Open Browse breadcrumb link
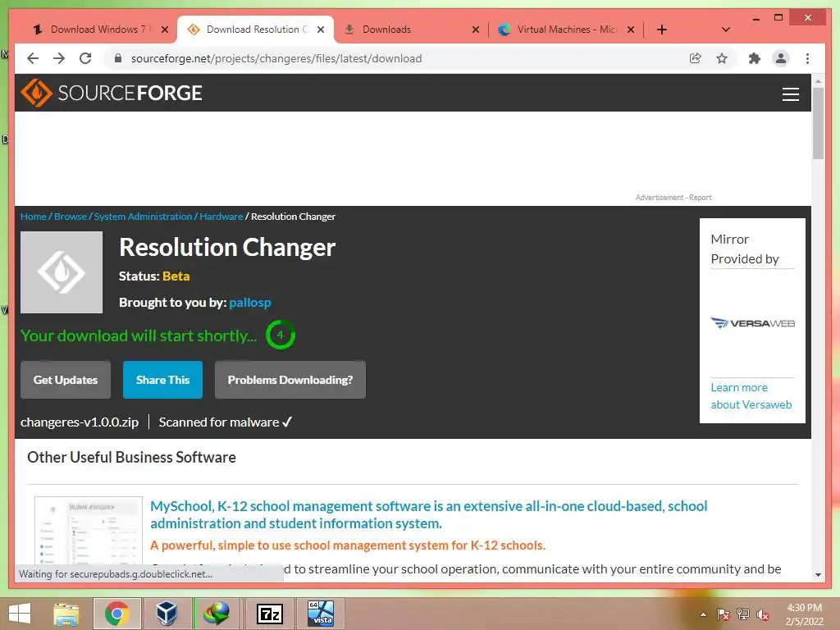The height and width of the screenshot is (630, 840). point(71,217)
